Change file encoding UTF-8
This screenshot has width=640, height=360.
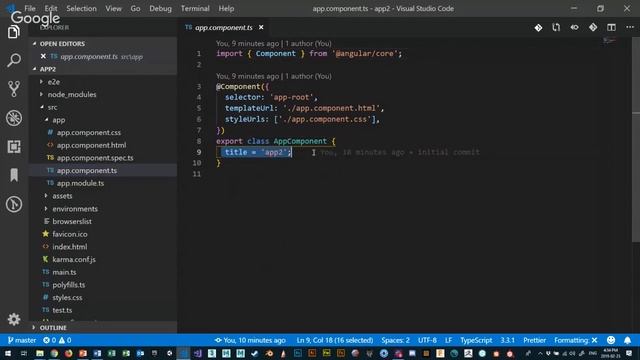[x=427, y=340]
